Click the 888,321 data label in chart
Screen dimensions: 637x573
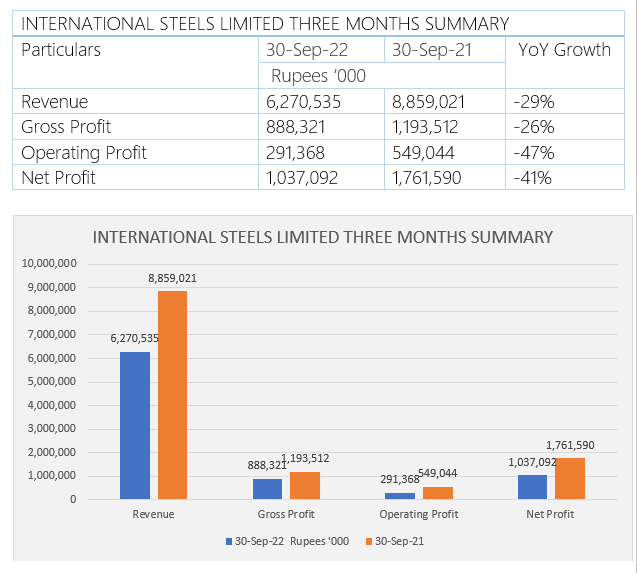click(267, 465)
